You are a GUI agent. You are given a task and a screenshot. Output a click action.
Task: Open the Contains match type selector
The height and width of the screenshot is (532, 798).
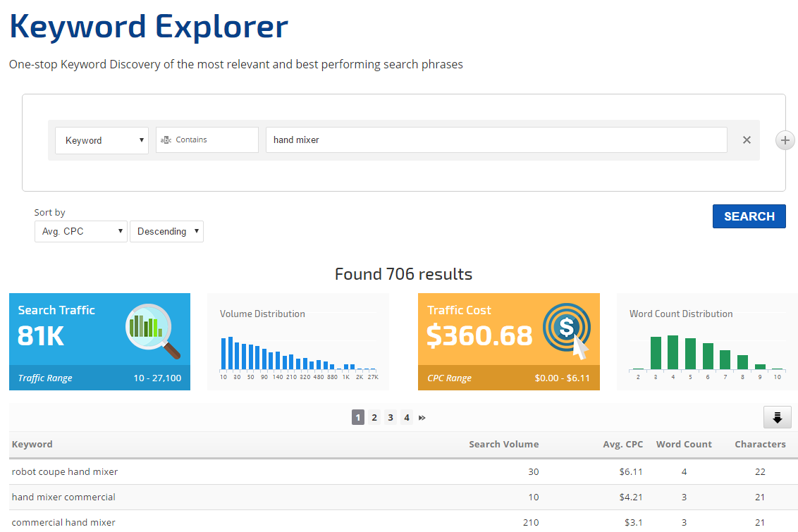(207, 140)
